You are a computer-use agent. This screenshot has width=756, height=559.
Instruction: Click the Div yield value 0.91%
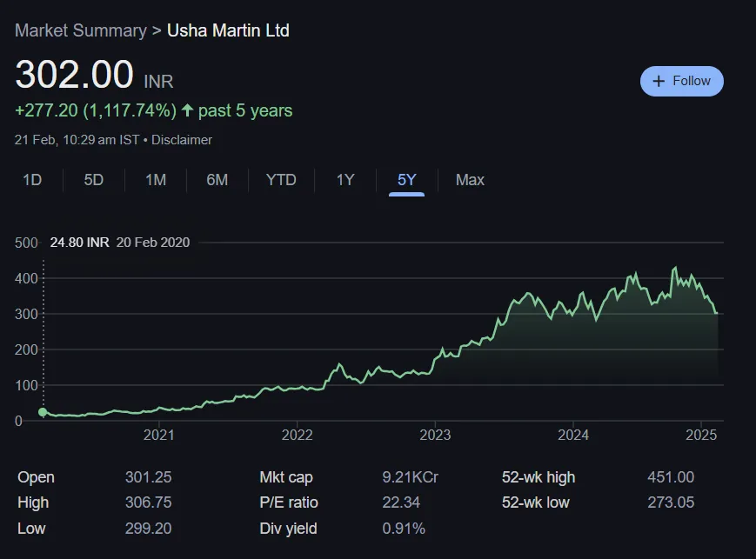tap(404, 529)
